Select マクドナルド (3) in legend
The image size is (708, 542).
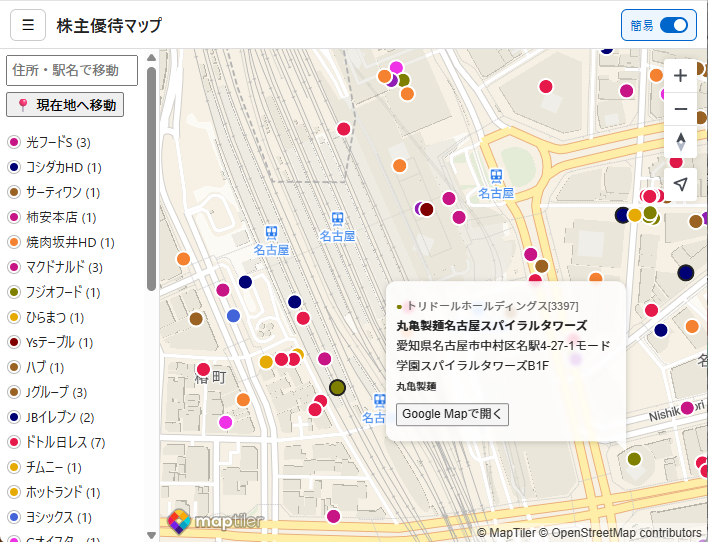55,267
